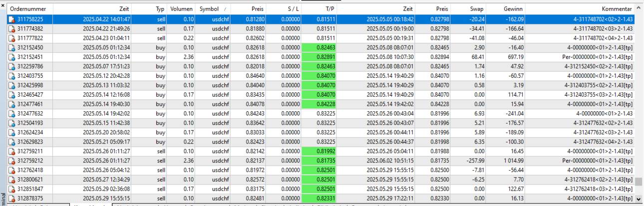Click volume 2.36 in row 312759212
Screen dimensions: 644x206
188,161
